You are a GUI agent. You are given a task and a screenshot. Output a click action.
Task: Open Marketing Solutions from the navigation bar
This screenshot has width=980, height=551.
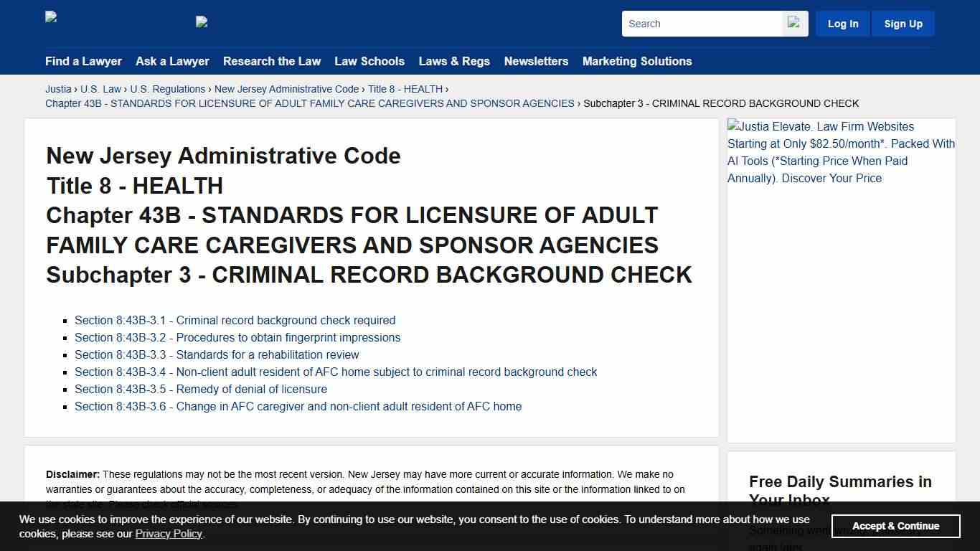637,62
